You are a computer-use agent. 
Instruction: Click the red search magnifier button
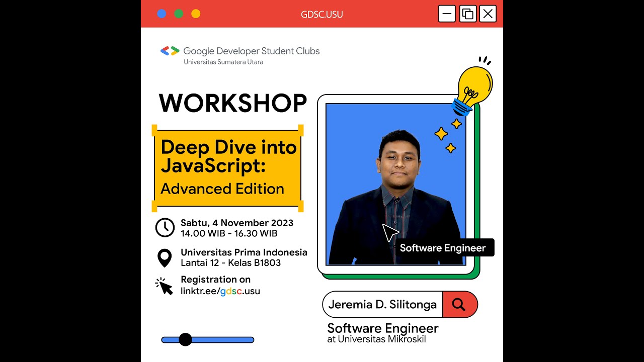click(460, 304)
